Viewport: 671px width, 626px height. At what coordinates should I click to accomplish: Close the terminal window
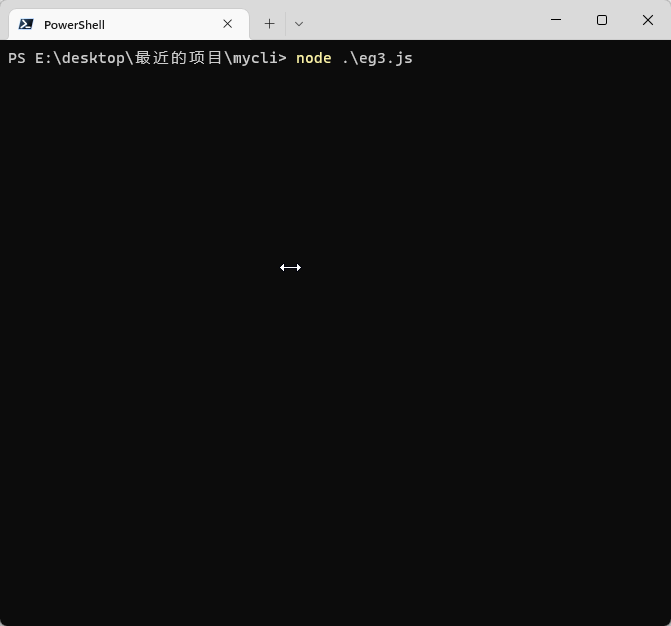pyautogui.click(x=648, y=20)
